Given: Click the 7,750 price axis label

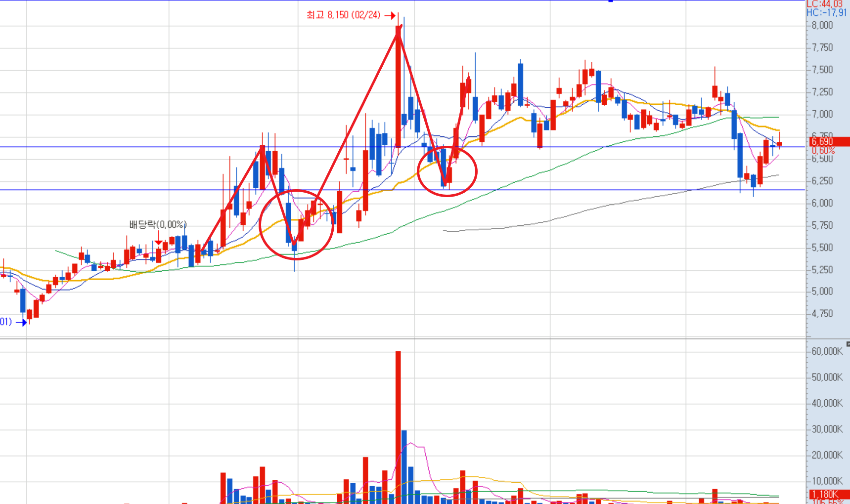Looking at the screenshot, I should click(822, 48).
